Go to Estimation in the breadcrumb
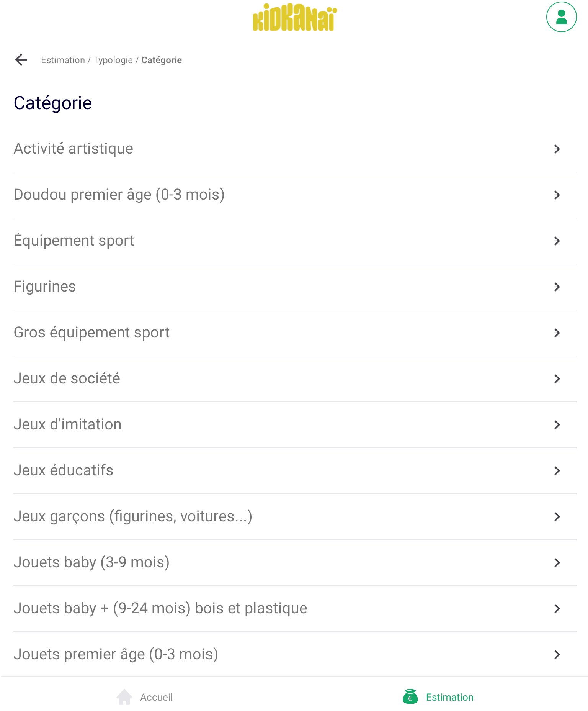The image size is (588, 711). tap(63, 60)
